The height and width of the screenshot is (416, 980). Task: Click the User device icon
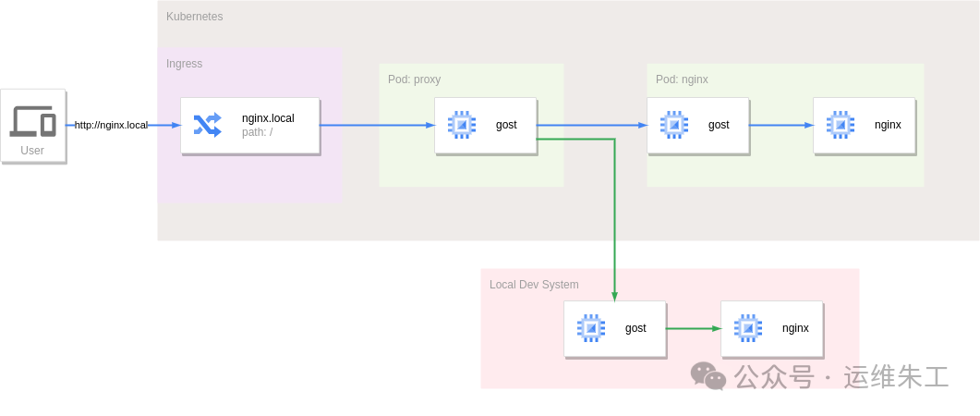[32, 120]
